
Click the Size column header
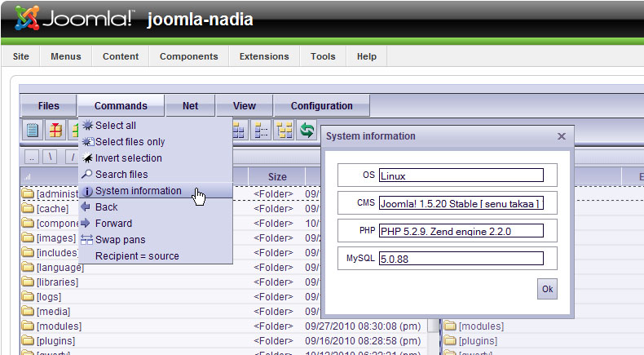(x=277, y=177)
